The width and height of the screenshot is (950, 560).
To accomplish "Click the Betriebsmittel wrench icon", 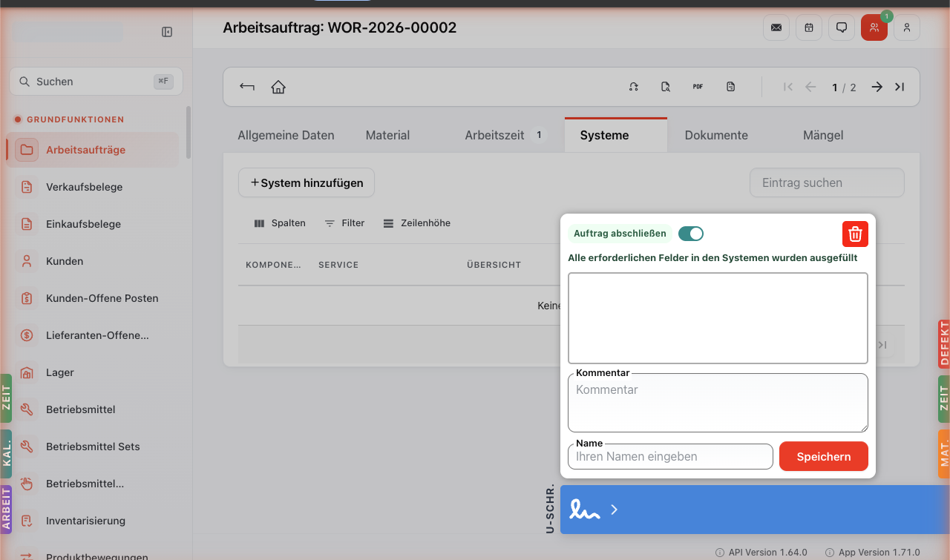I will 27,409.
